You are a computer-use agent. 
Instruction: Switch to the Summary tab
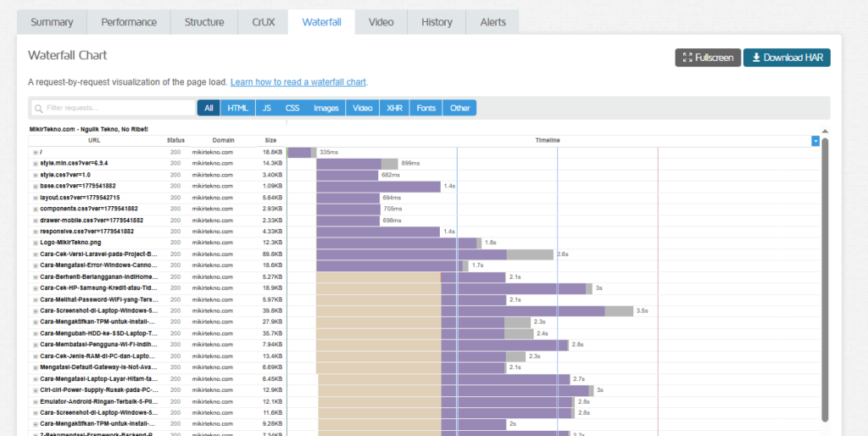point(52,22)
